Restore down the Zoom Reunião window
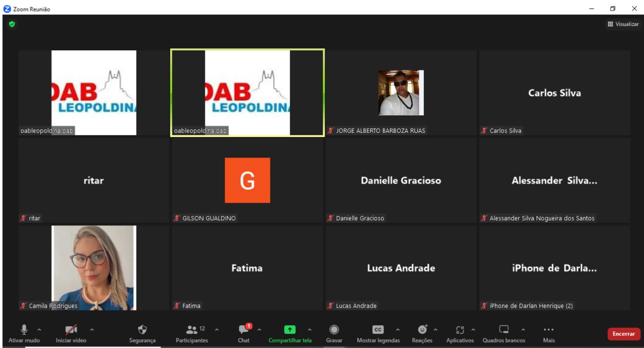The height and width of the screenshot is (348, 644). (613, 8)
